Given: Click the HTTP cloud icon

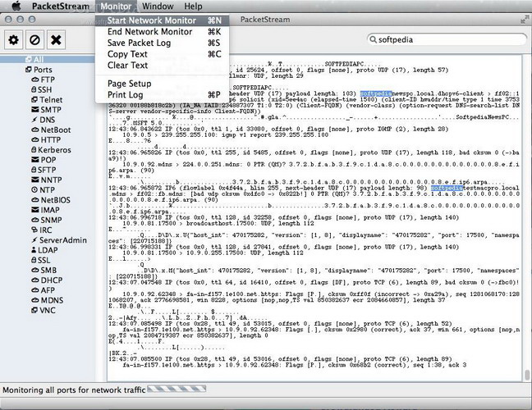Looking at the screenshot, I should 35,139.
